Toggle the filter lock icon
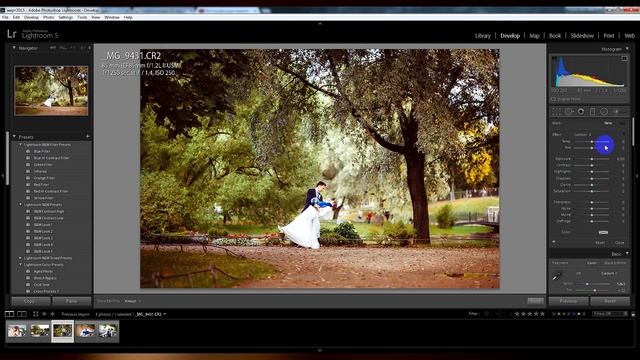The height and width of the screenshot is (360, 640). point(633,314)
